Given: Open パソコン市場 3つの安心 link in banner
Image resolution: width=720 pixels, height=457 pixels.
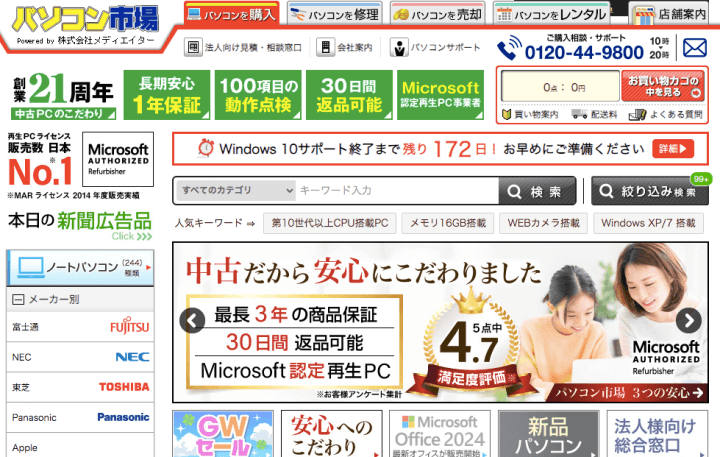Looking at the screenshot, I should [629, 393].
